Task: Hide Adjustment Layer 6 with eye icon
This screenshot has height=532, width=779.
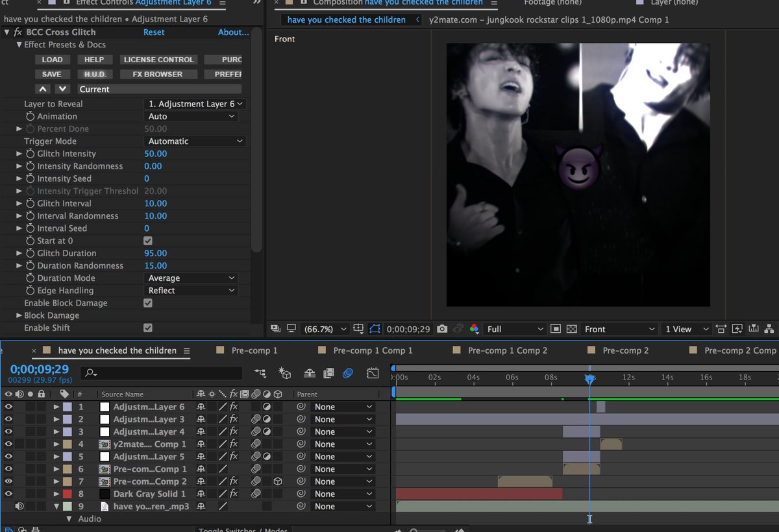Action: tap(8, 407)
